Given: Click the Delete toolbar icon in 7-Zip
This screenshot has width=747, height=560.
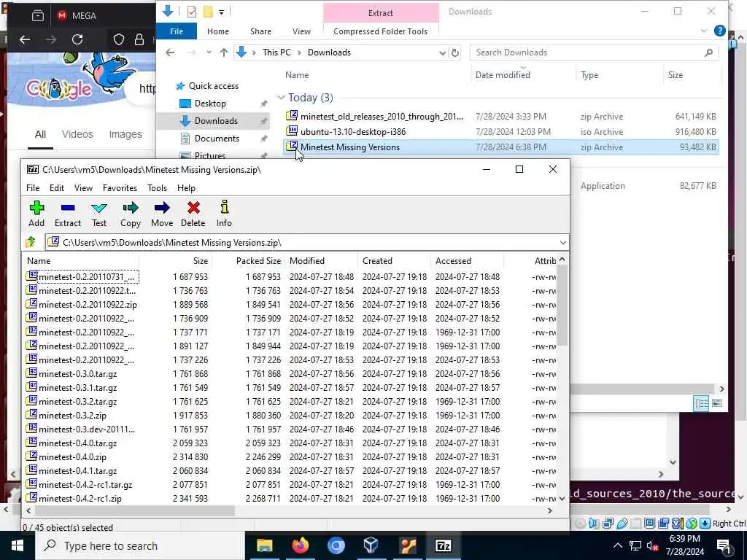Looking at the screenshot, I should pos(193,214).
